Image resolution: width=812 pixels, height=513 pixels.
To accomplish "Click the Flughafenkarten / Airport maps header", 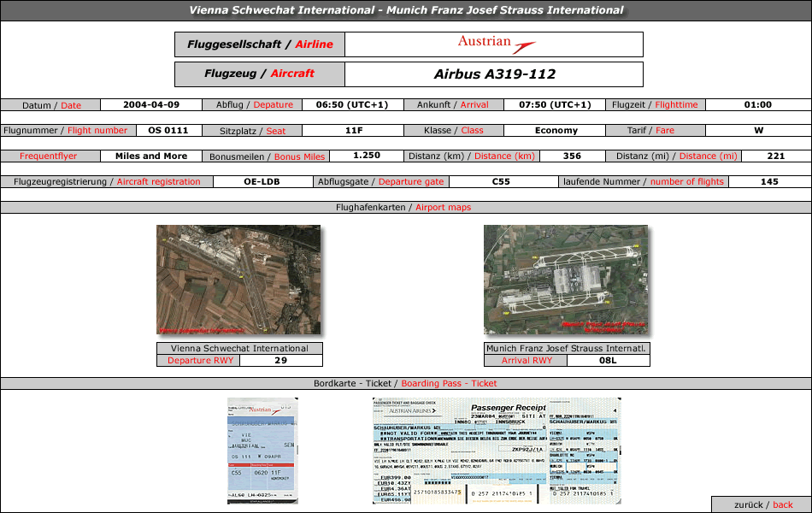I will pyautogui.click(x=403, y=207).
